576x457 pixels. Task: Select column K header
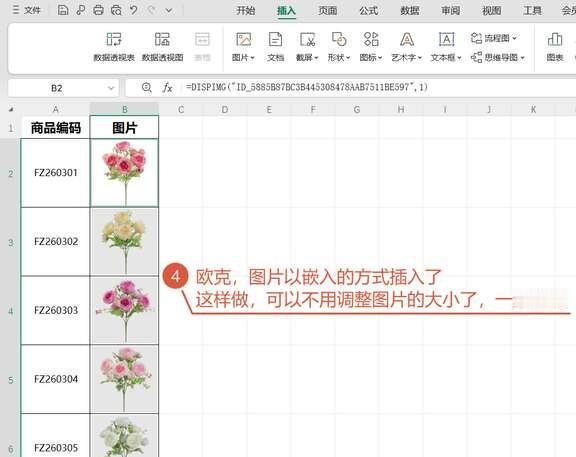click(533, 109)
